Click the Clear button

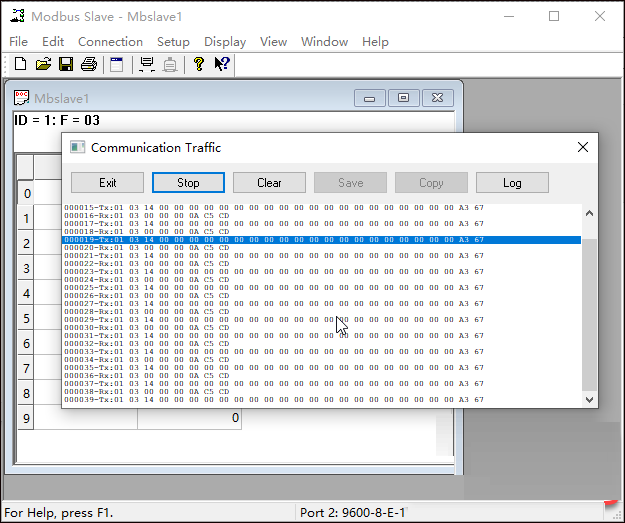point(269,183)
